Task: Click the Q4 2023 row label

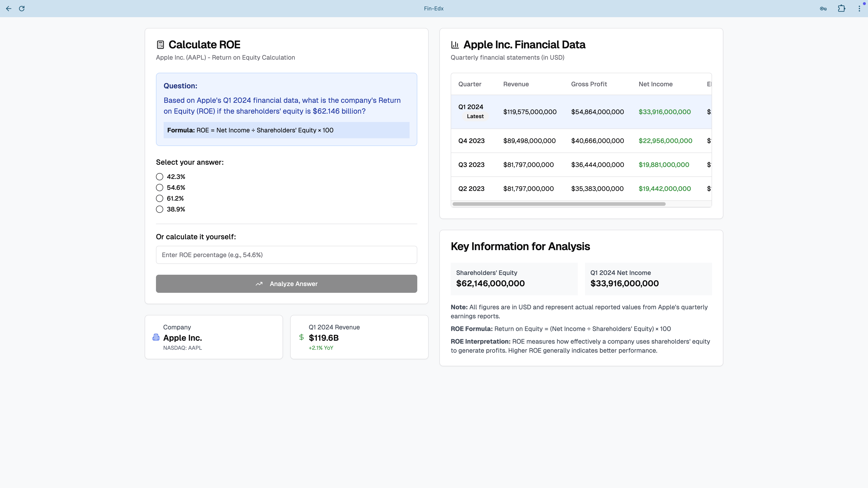Action: [x=471, y=141]
